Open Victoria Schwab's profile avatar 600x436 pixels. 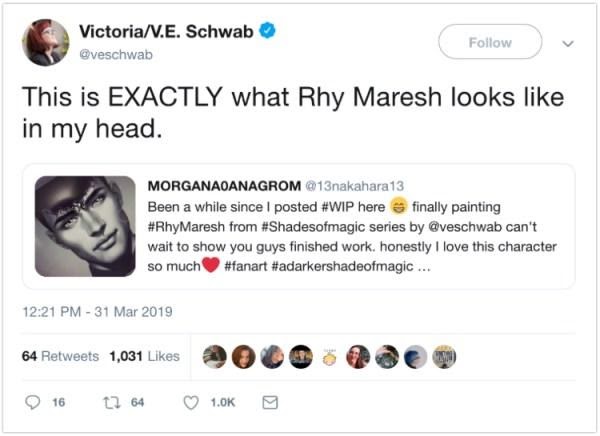45,43
